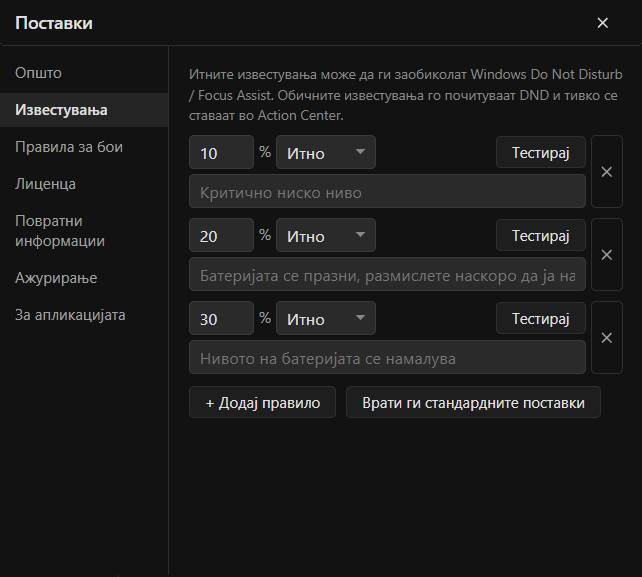642x577 pixels.
Task: Expand the Итно dropdown for the 30% rule
Action: [x=326, y=318]
